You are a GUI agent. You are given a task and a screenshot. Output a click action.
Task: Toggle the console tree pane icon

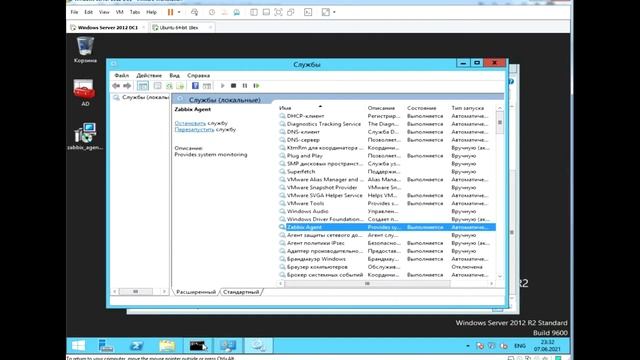pos(142,86)
